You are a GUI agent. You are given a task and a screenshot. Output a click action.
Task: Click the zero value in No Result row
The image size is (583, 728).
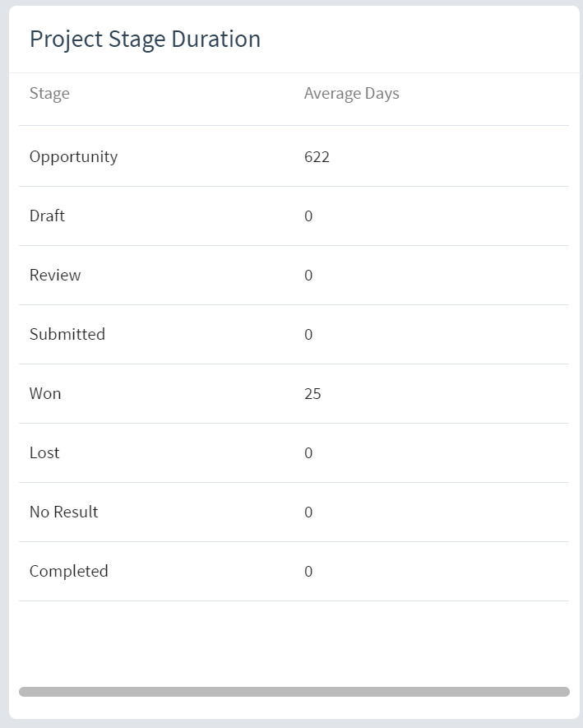(x=308, y=512)
